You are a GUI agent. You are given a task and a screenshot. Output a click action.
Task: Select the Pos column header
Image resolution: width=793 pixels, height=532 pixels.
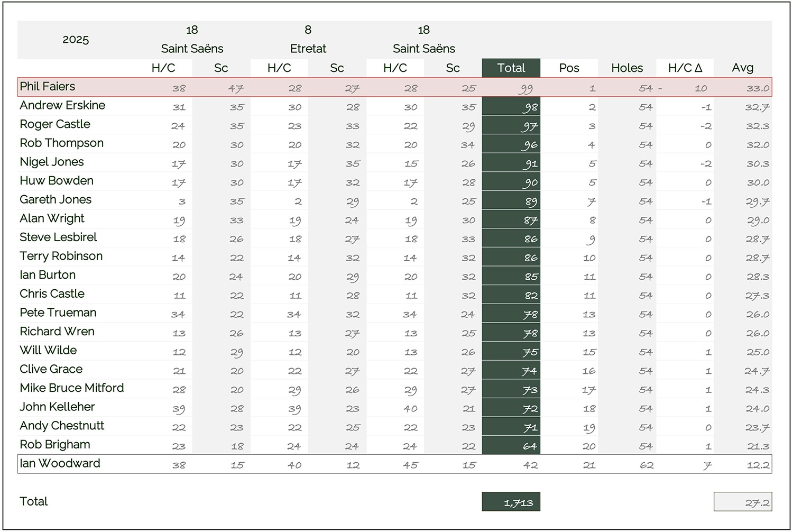(569, 68)
